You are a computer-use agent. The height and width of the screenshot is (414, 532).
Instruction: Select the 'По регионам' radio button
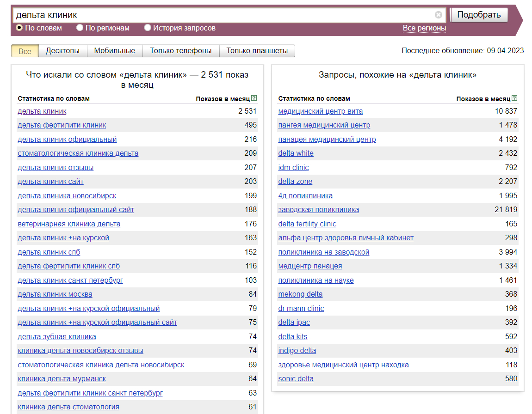pos(80,28)
